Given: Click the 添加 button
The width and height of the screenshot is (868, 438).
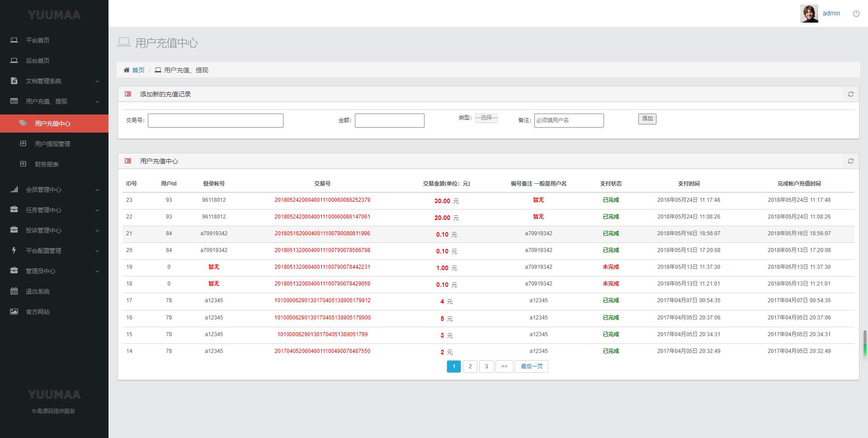Looking at the screenshot, I should click(x=647, y=119).
